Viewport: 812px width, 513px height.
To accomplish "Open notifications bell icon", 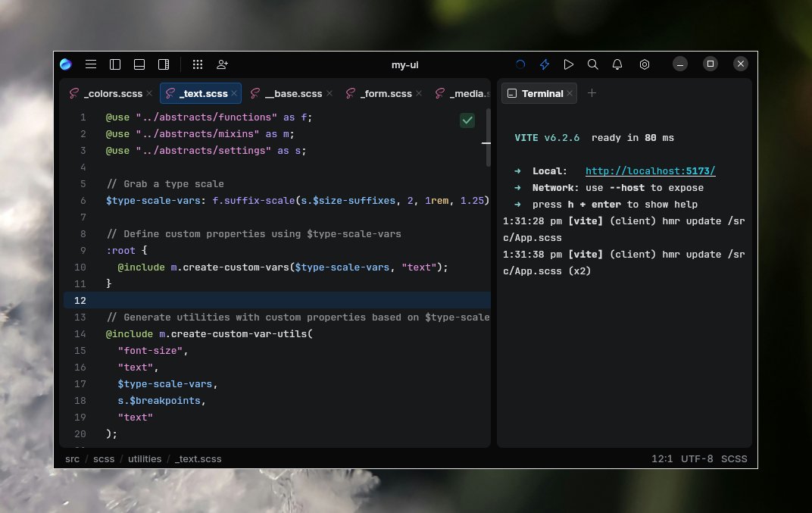I will pos(617,64).
